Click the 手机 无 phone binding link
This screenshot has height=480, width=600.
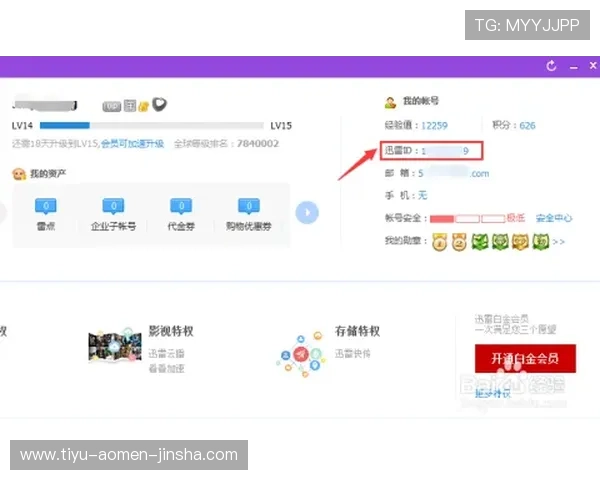click(x=422, y=195)
